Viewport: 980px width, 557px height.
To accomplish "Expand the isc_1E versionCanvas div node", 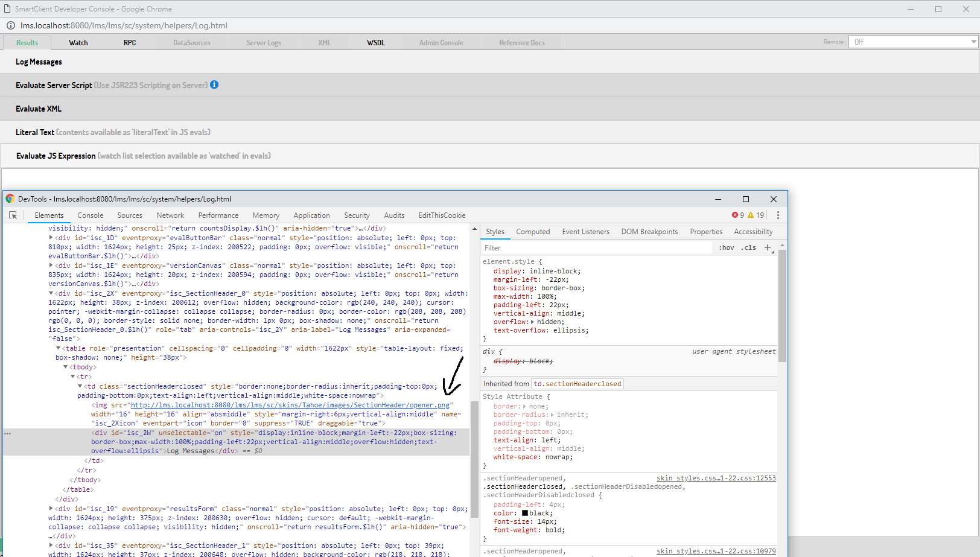I will tap(51, 266).
